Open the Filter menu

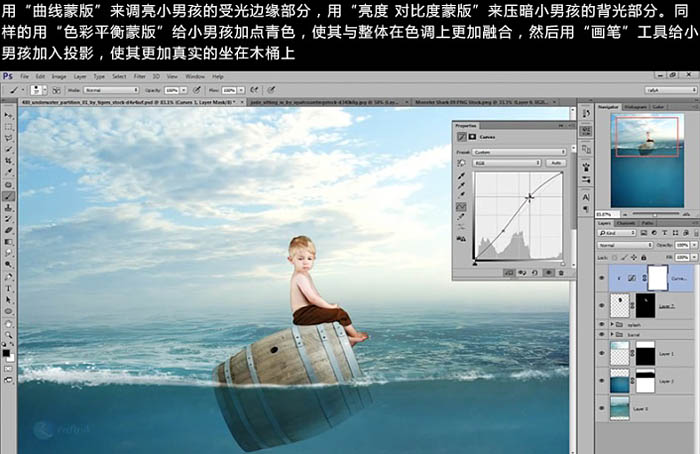[140, 77]
